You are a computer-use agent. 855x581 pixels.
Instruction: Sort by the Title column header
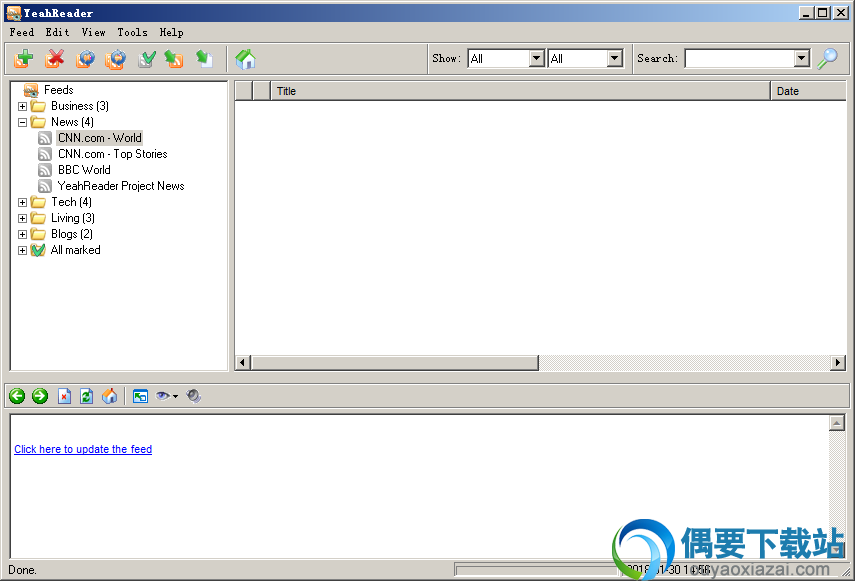tap(520, 91)
